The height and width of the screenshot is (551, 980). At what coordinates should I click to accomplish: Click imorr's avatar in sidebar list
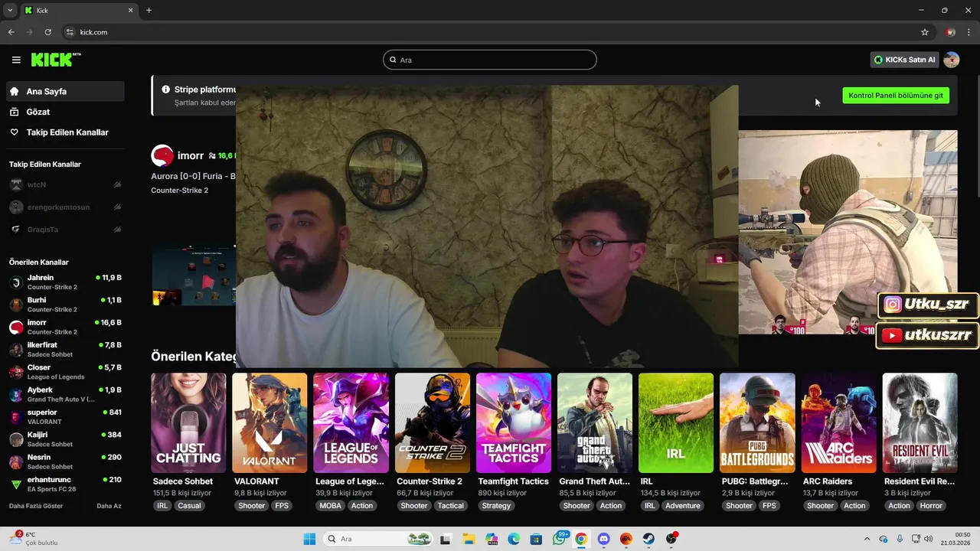(16, 327)
